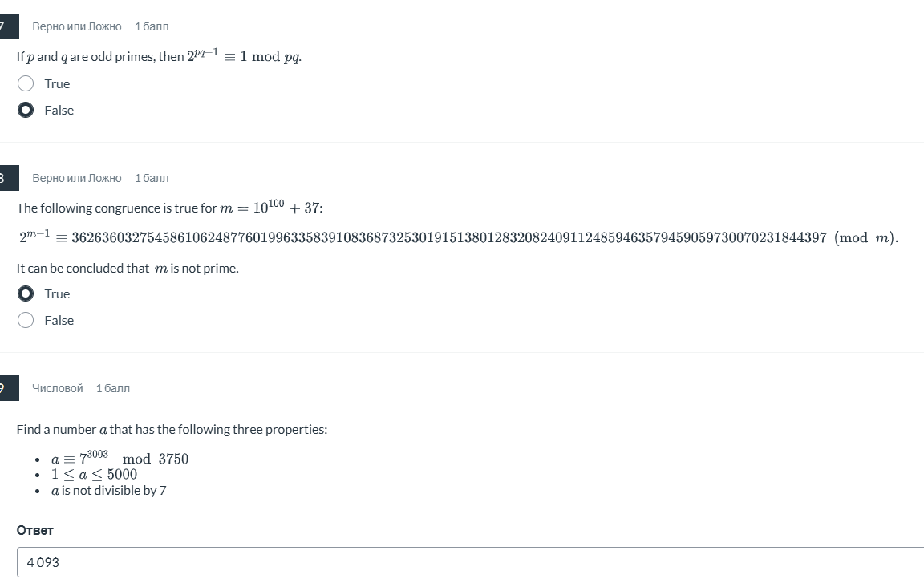The width and height of the screenshot is (924, 587).
Task: Click the question 7 number badge
Action: click(6, 26)
